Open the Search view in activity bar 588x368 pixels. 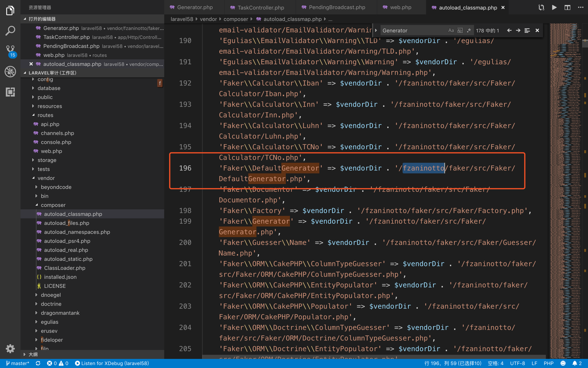10,31
